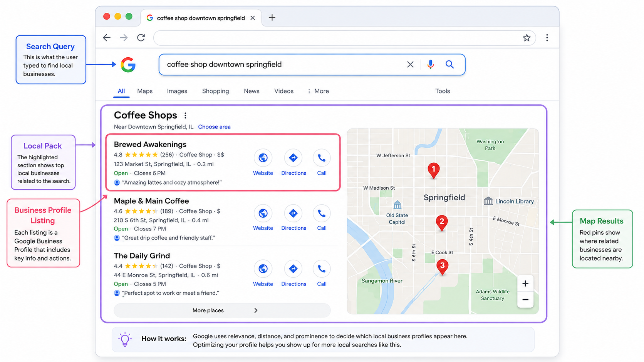Screen dimensions: 644x362
Task: Bookmark this page with the star icon
Action: (x=527, y=38)
